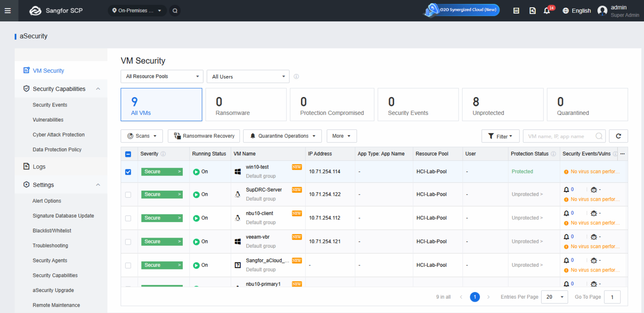Open the Quarantine Operations dropdown

(282, 136)
